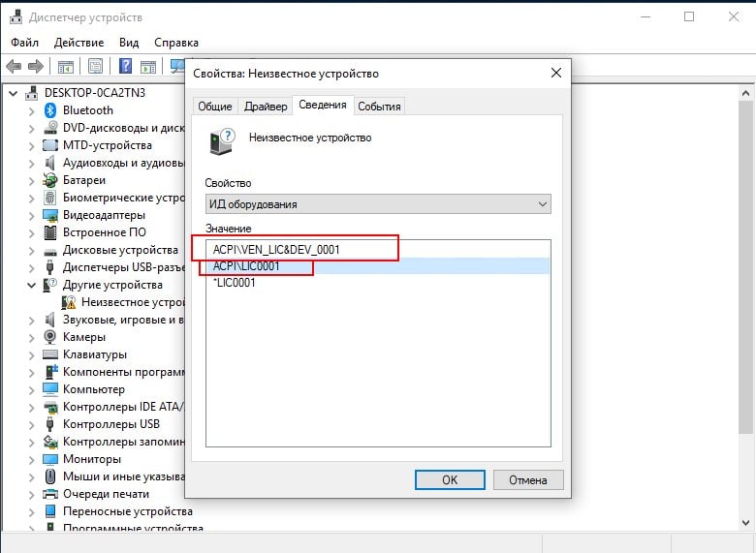This screenshot has width=756, height=553.
Task: Open the Properties toolbar icon
Action: [x=95, y=66]
